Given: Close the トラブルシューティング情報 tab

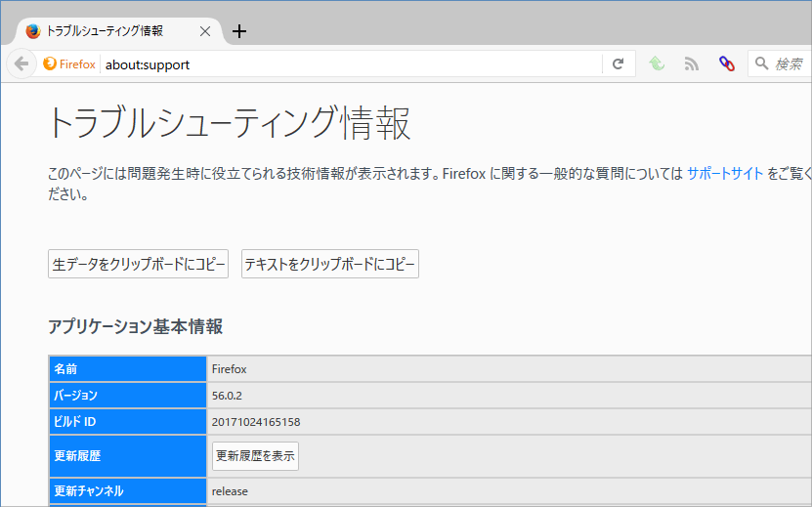Looking at the screenshot, I should (x=205, y=31).
